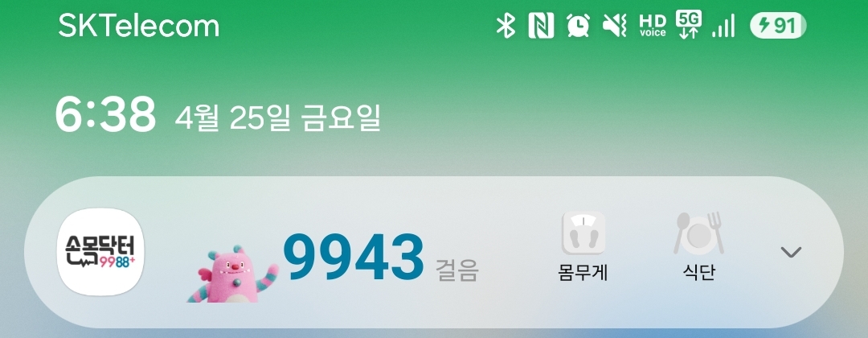This screenshot has width=868, height=338.
Task: Tap the pink monster character
Action: click(232, 275)
